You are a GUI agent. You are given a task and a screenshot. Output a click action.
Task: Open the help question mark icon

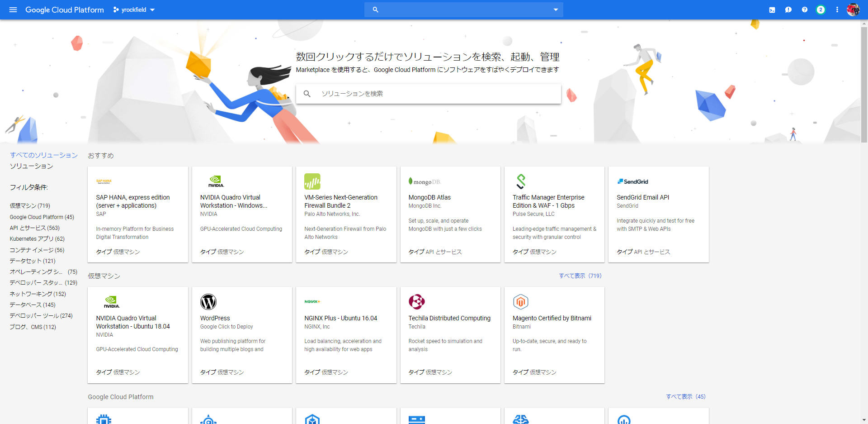805,10
